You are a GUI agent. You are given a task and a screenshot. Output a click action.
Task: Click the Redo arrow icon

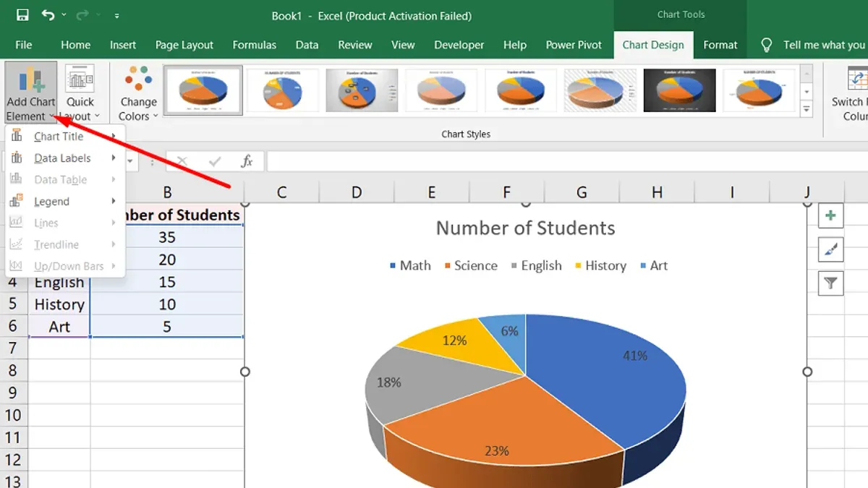coord(82,15)
